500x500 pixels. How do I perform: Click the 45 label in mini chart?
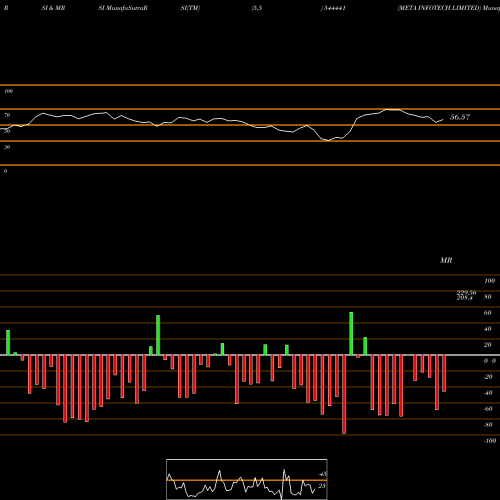click(x=322, y=474)
